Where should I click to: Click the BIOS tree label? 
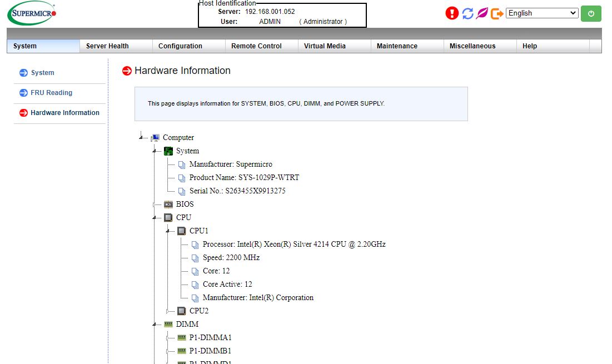(185, 204)
